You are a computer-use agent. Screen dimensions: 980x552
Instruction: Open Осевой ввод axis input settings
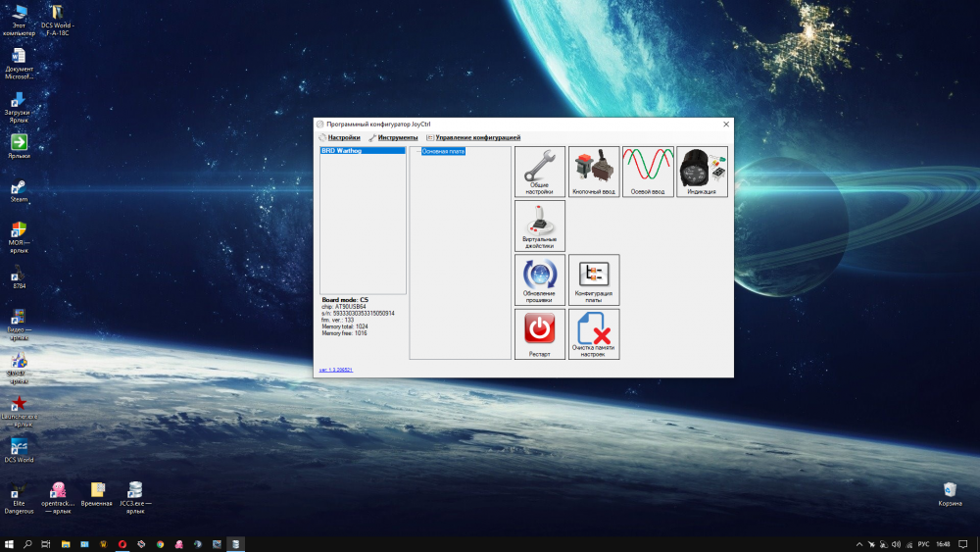[x=648, y=172]
